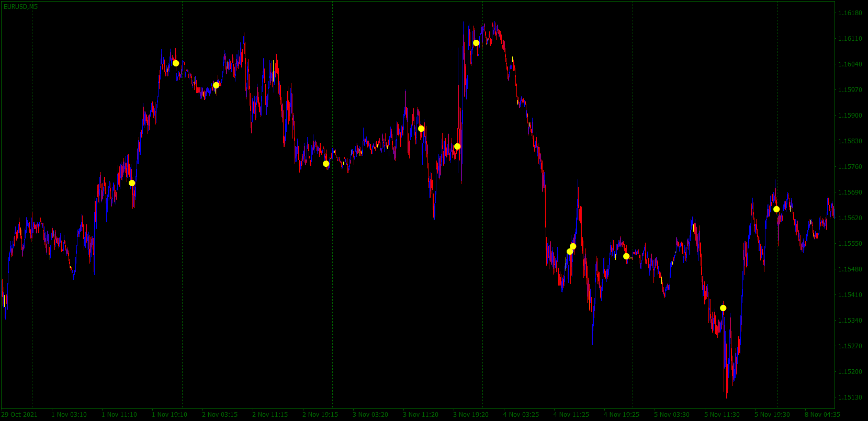Pick the 3 Nov 03:20 time label
This screenshot has width=868, height=421.
370,415
